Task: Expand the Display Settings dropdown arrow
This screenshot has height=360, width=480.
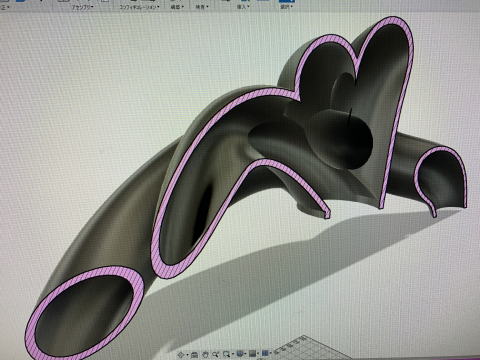Action: (x=245, y=354)
